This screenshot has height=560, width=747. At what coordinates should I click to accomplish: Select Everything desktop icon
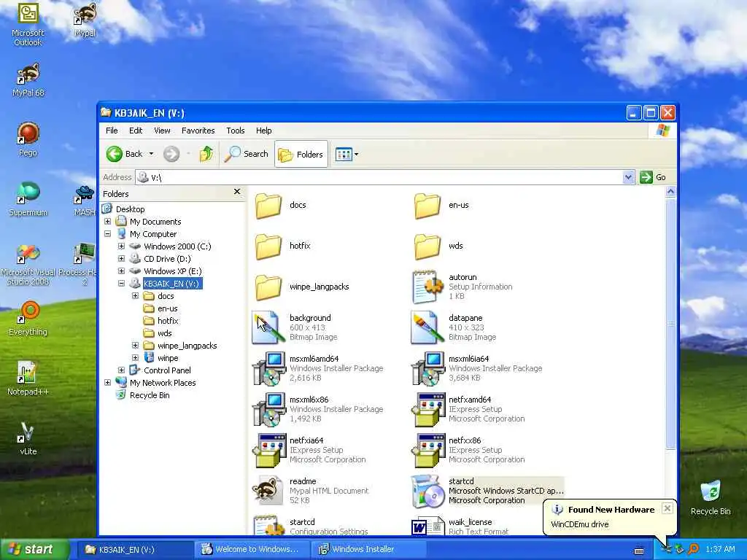(x=28, y=318)
